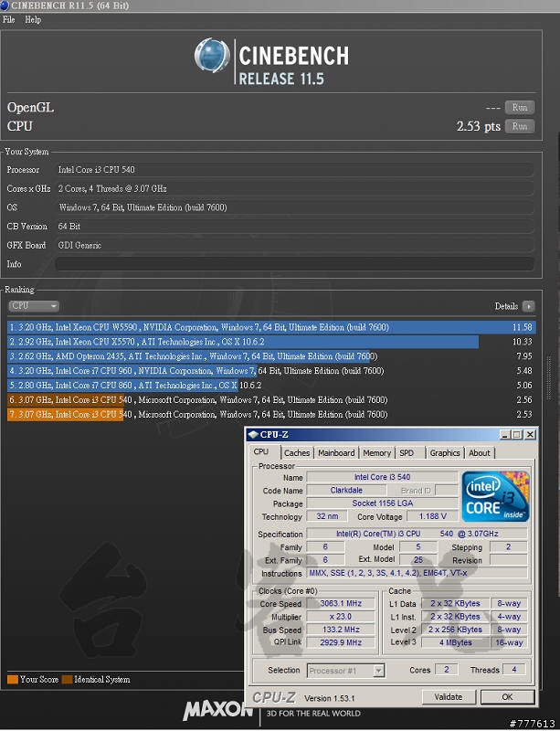The height and width of the screenshot is (731, 560).
Task: Click the Level 3 4 MBytes value
Action: (455, 642)
